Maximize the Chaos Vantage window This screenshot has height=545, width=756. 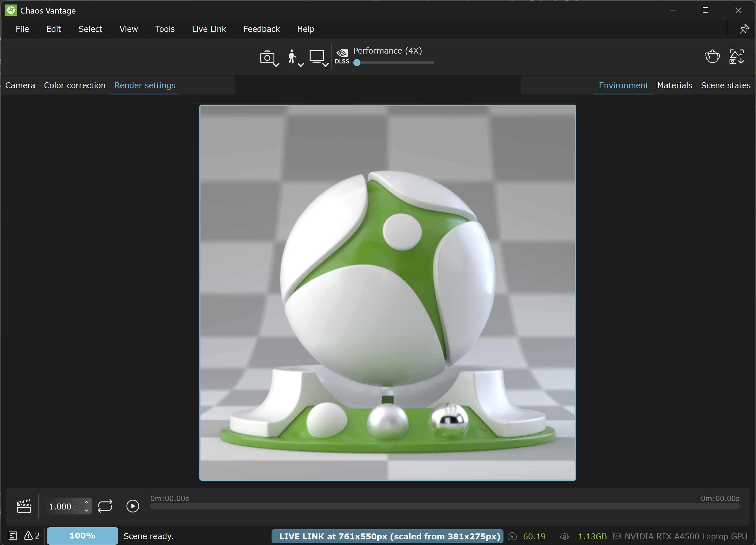(705, 10)
